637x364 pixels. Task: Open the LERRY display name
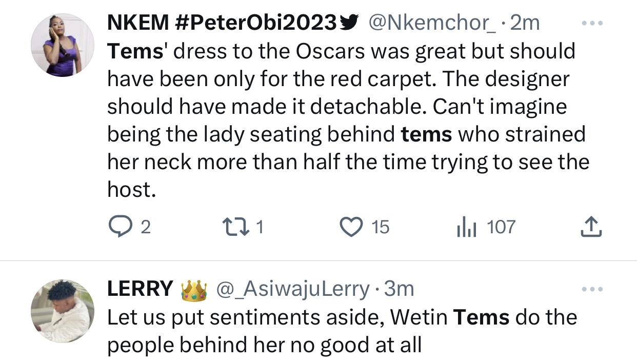[x=140, y=290]
